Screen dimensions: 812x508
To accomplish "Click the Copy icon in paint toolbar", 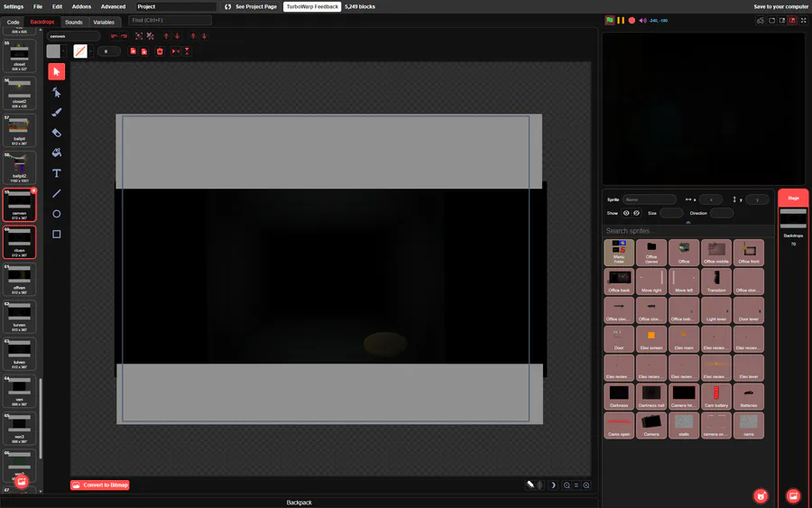I will [x=134, y=51].
